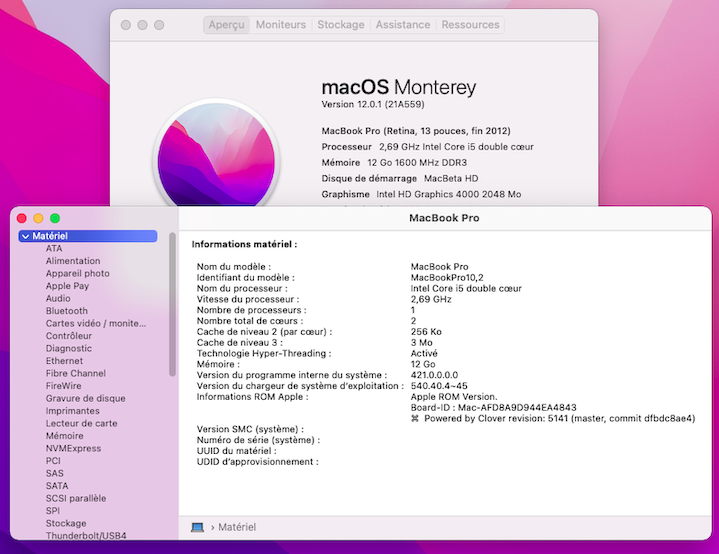The height and width of the screenshot is (554, 719).
Task: Select Fibre Channel in the sidebar
Action: [76, 373]
